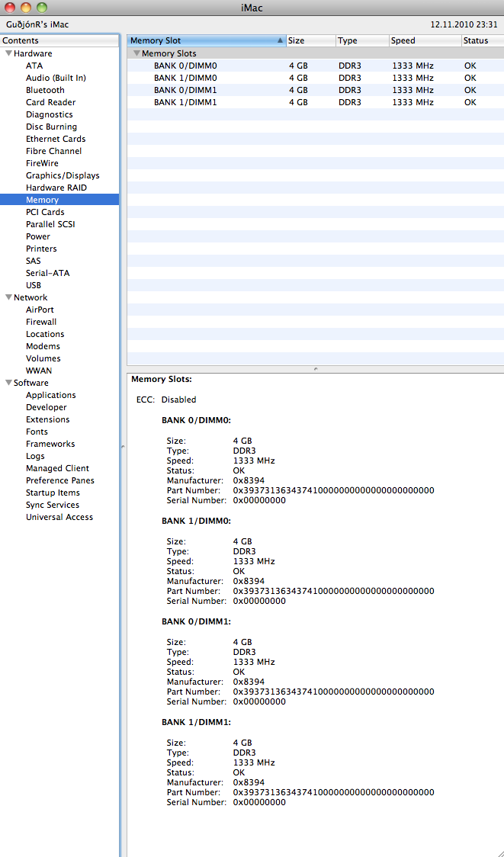This screenshot has height=857, width=504.
Task: Select Startup Items entry
Action: (53, 493)
